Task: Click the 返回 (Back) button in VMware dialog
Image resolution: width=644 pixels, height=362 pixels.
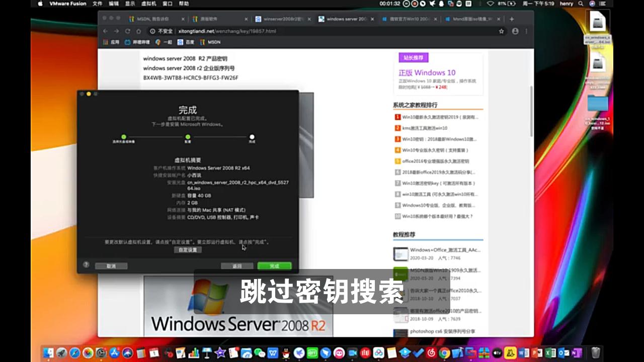Action: click(237, 266)
